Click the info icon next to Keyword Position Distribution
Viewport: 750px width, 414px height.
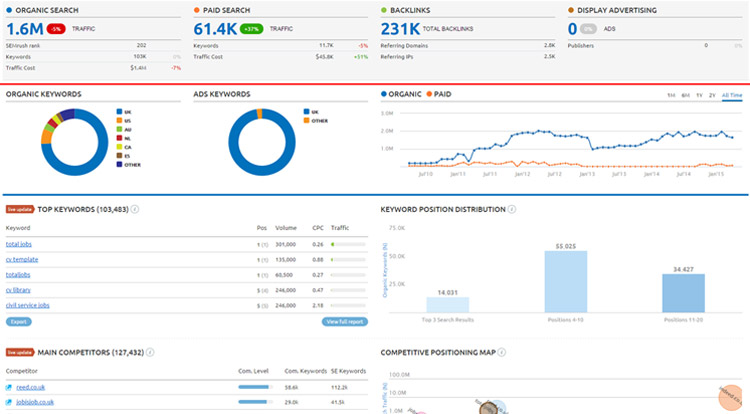coord(512,210)
